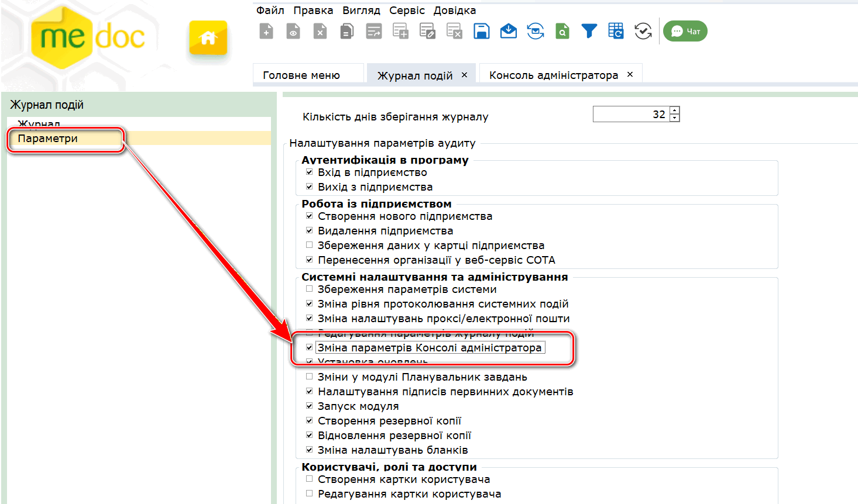Click the mail synchronize icon
The image size is (858, 504).
tap(535, 32)
